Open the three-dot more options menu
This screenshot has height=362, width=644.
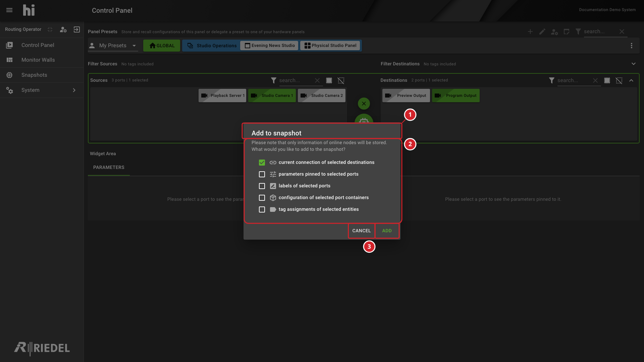click(632, 46)
